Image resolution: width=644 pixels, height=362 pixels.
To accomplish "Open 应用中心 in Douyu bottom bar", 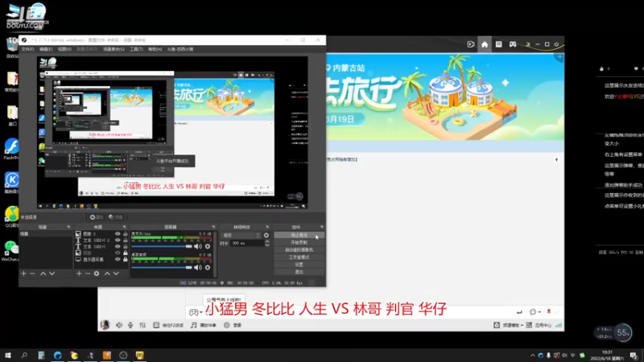I will click(x=539, y=325).
